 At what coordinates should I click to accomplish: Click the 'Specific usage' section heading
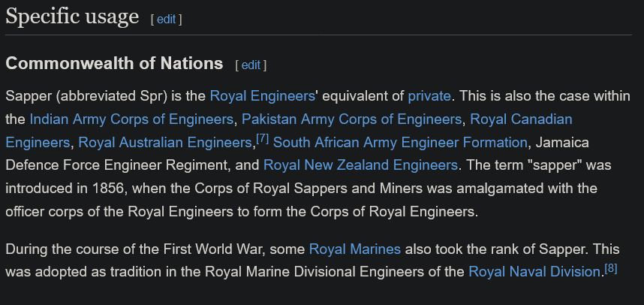(x=72, y=17)
